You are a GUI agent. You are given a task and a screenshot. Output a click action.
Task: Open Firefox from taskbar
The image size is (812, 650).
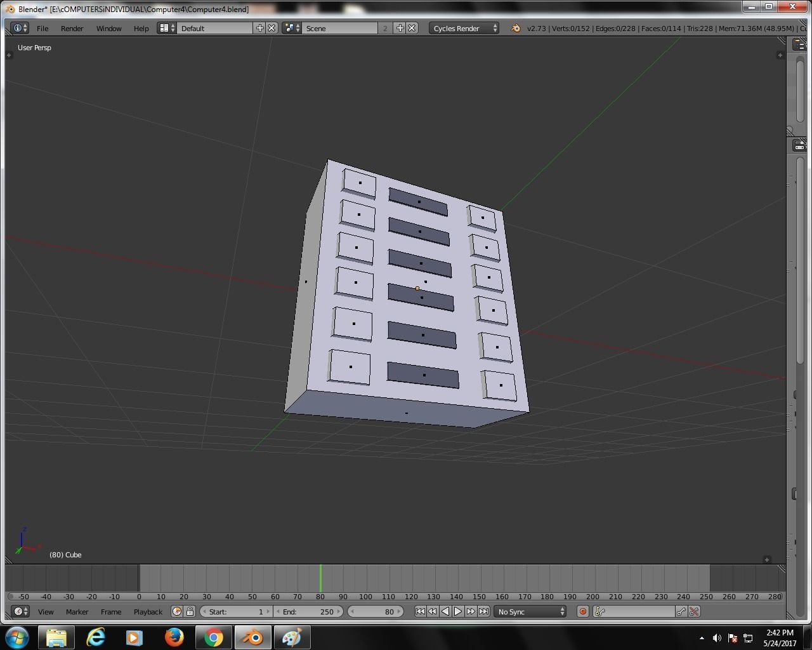174,637
